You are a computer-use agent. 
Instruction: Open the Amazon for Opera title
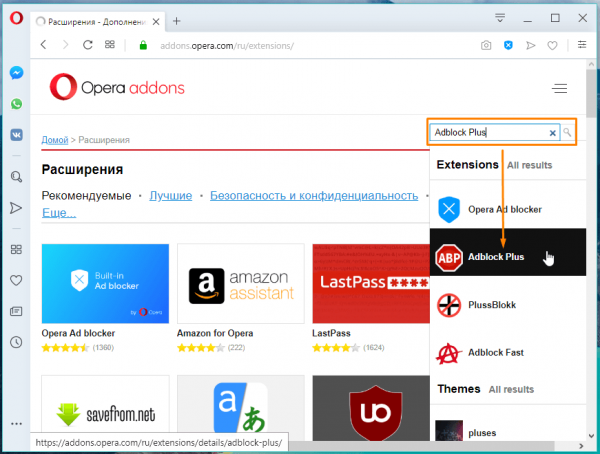(x=215, y=333)
